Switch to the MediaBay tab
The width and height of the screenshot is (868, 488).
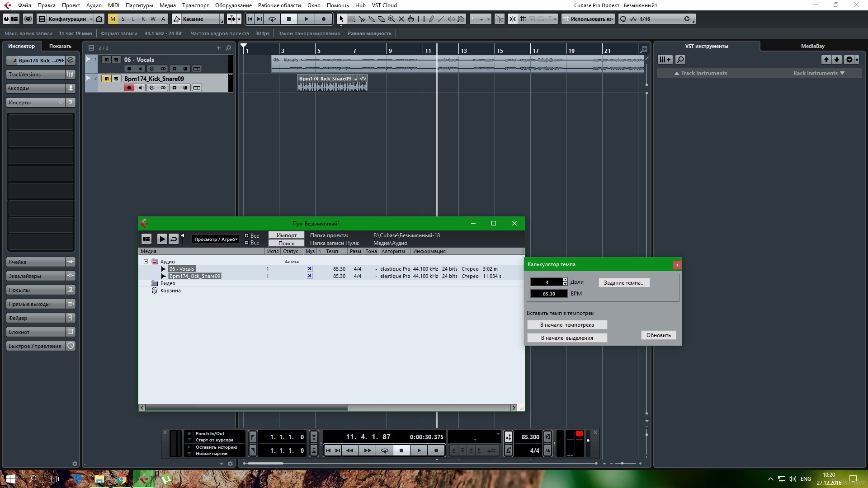click(812, 46)
